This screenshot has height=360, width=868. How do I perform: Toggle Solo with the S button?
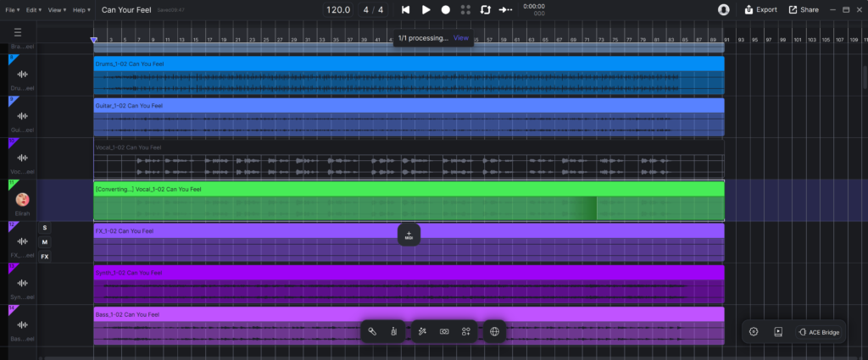coord(45,227)
